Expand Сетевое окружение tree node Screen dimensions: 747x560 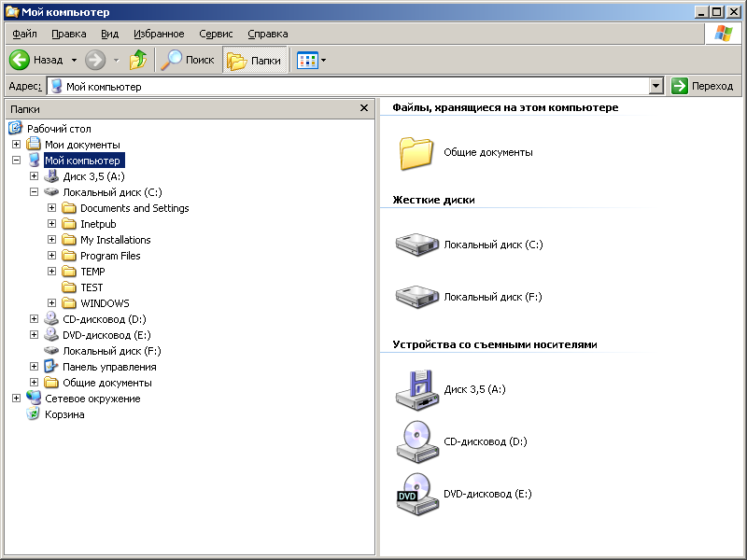[16, 399]
